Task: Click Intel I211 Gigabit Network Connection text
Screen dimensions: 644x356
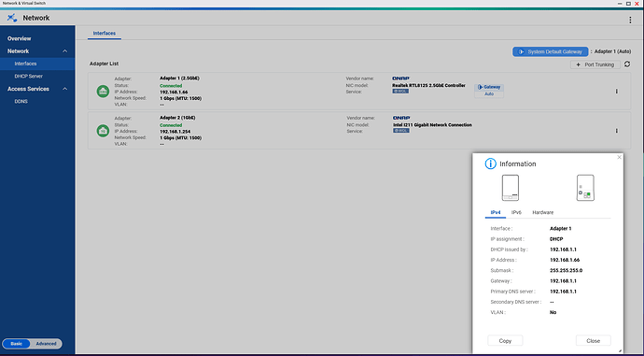Action: [432, 125]
